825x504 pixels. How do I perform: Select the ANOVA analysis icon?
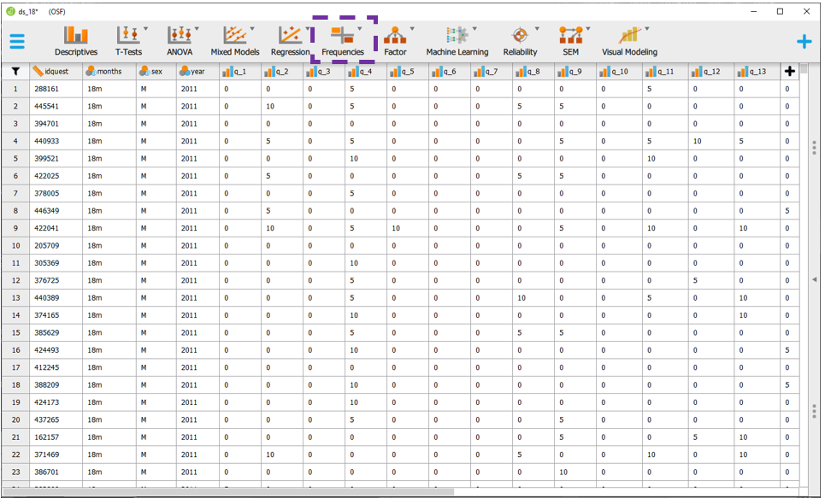point(180,40)
